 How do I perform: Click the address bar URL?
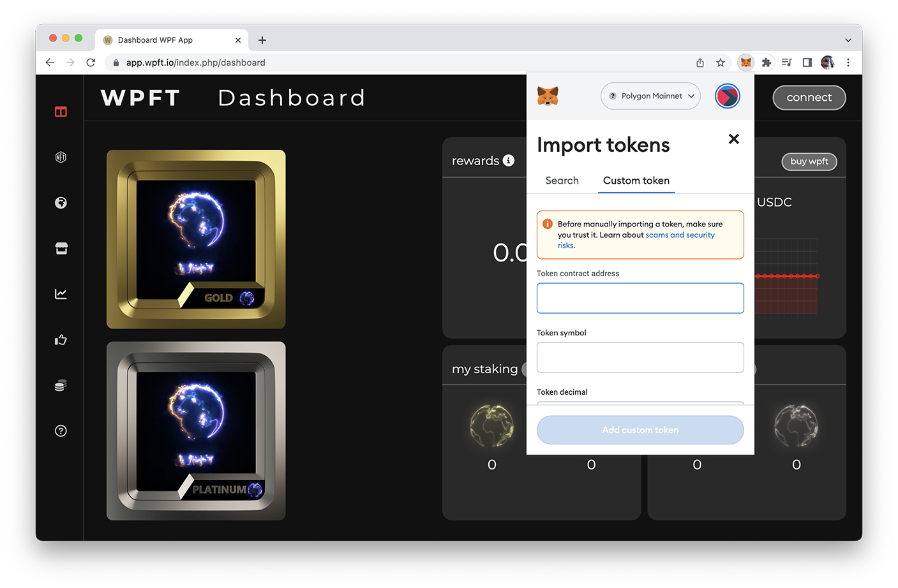pyautogui.click(x=195, y=62)
